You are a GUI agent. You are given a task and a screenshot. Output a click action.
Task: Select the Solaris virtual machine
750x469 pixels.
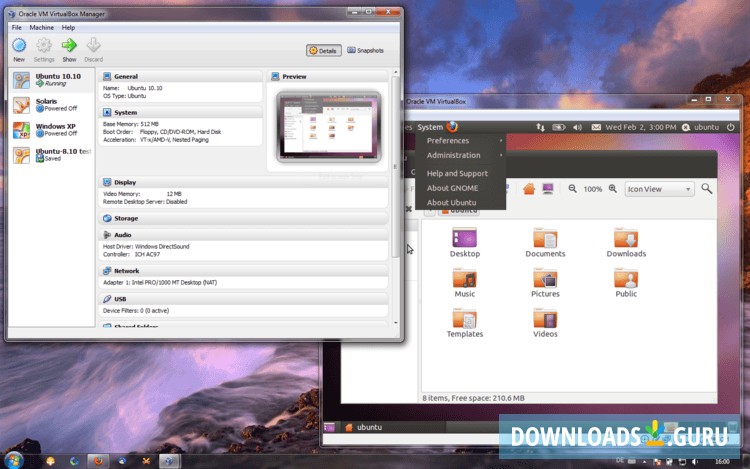click(x=52, y=105)
